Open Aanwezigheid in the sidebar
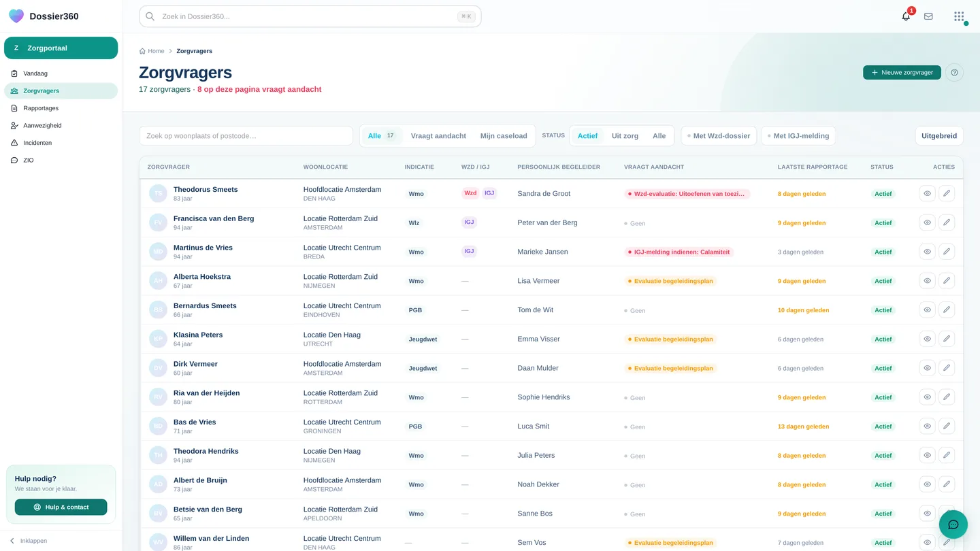 tap(61, 126)
